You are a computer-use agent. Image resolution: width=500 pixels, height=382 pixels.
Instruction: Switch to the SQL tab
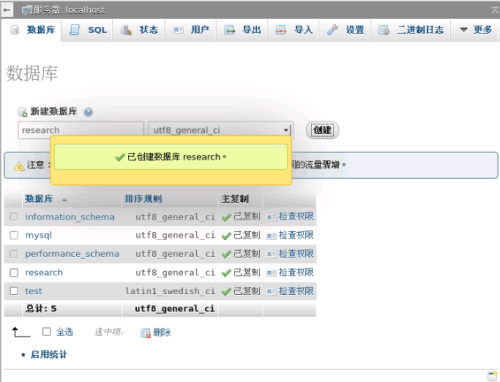[x=87, y=30]
